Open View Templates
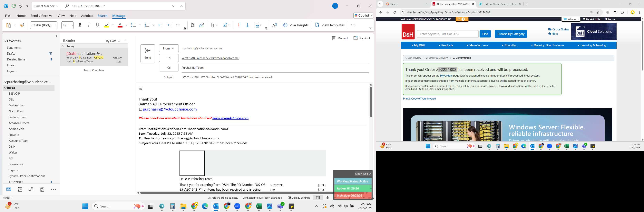 (330, 25)
